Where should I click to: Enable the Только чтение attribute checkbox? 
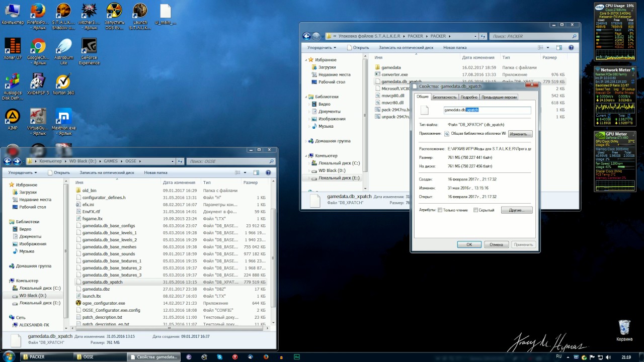click(440, 210)
